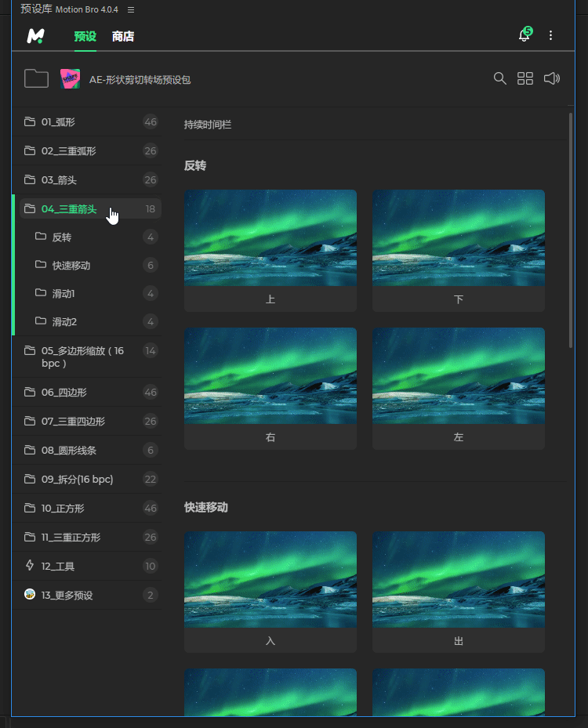The width and height of the screenshot is (588, 728).
Task: Click the AE-形状剪切转场预设包 pack icon
Action: (x=70, y=79)
